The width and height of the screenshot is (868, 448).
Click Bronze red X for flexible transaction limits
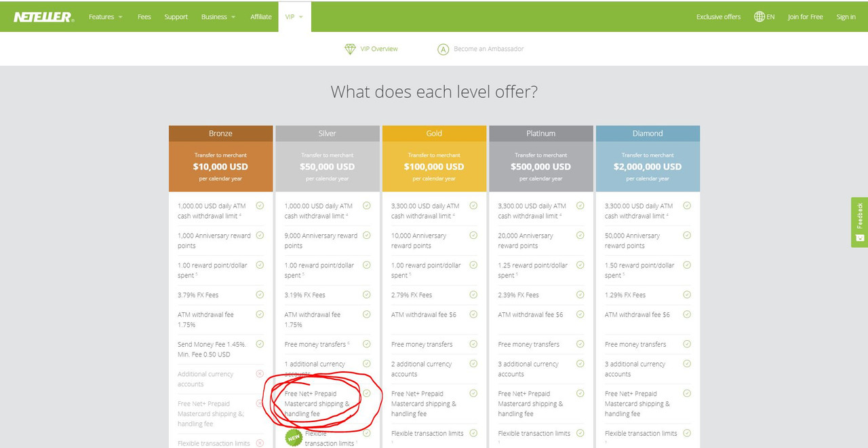(x=260, y=443)
